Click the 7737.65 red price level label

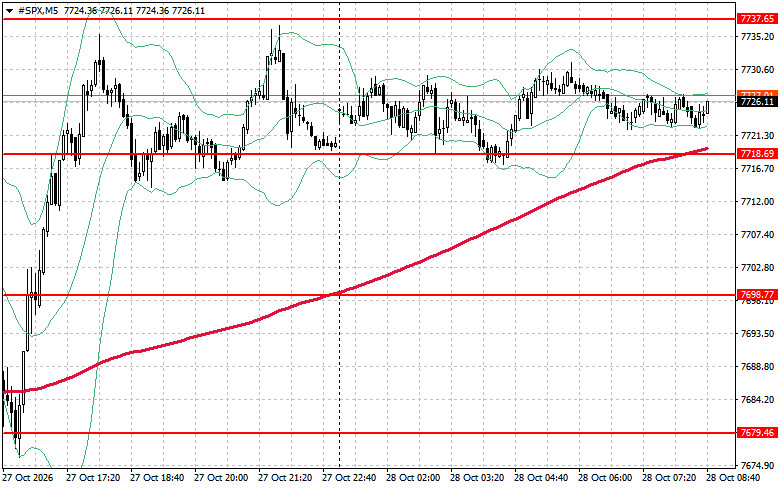click(x=758, y=19)
